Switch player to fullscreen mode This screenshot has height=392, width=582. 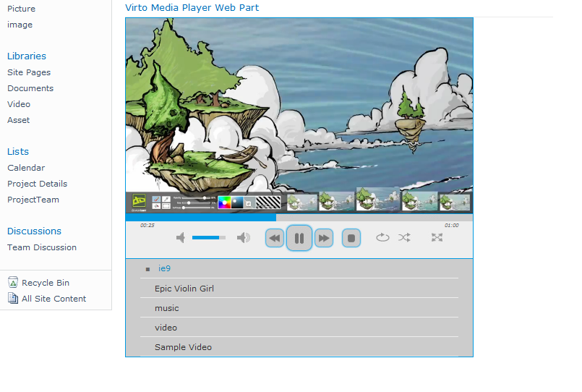point(437,237)
